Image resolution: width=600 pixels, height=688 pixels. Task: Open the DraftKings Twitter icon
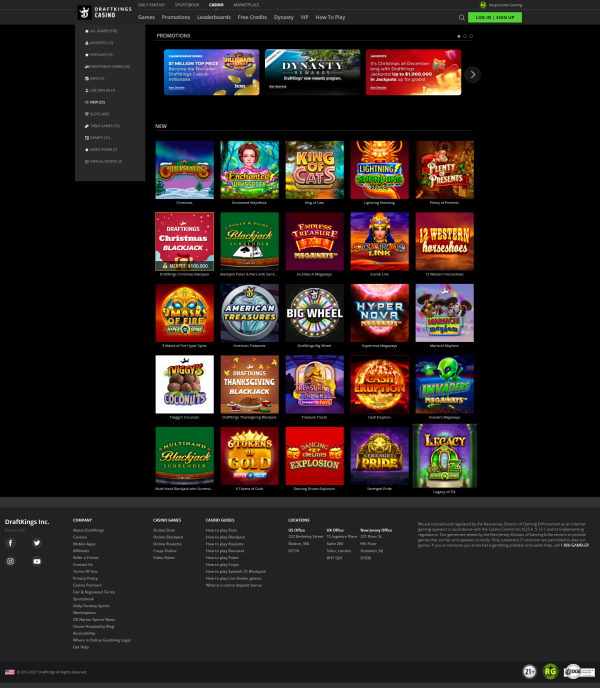pyautogui.click(x=37, y=543)
